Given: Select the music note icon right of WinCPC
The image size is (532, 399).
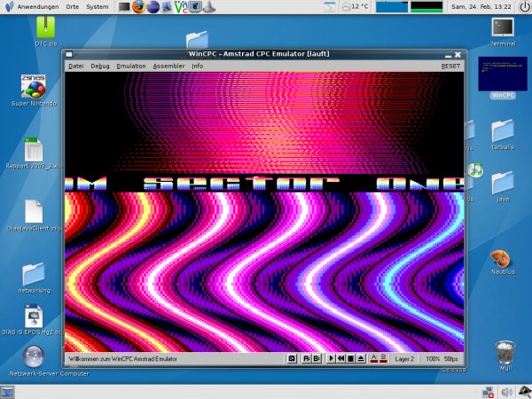Looking at the screenshot, I should tap(475, 170).
